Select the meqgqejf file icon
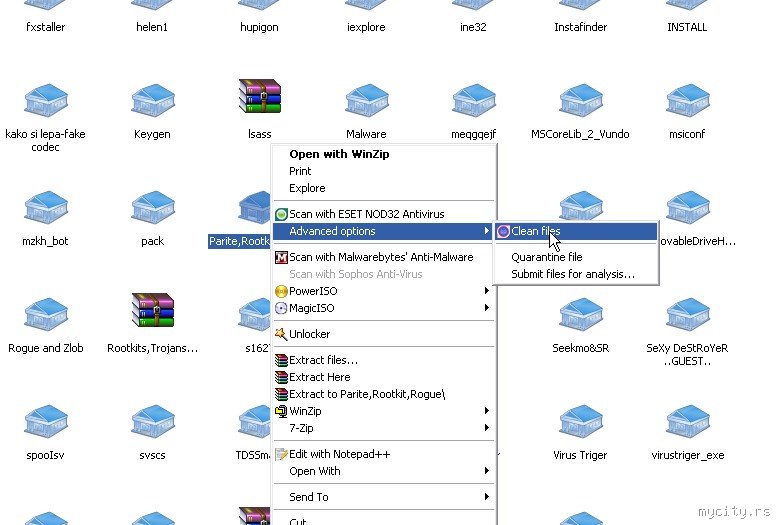The image size is (777, 525). (474, 100)
